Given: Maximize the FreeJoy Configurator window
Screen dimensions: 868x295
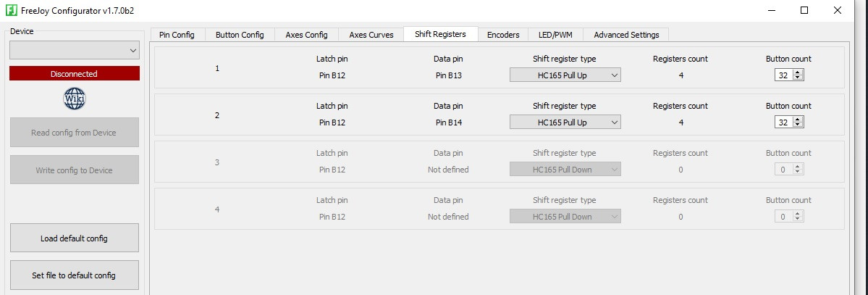Looking at the screenshot, I should pos(804,10).
